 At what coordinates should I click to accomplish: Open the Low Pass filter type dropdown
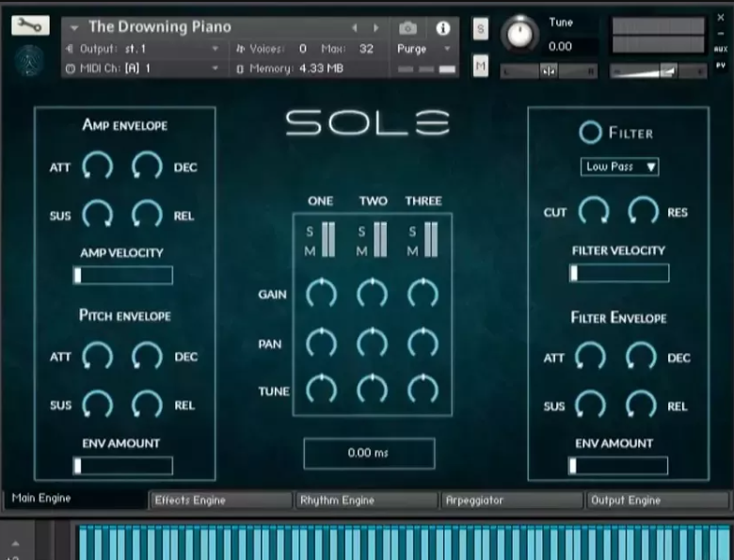click(619, 167)
